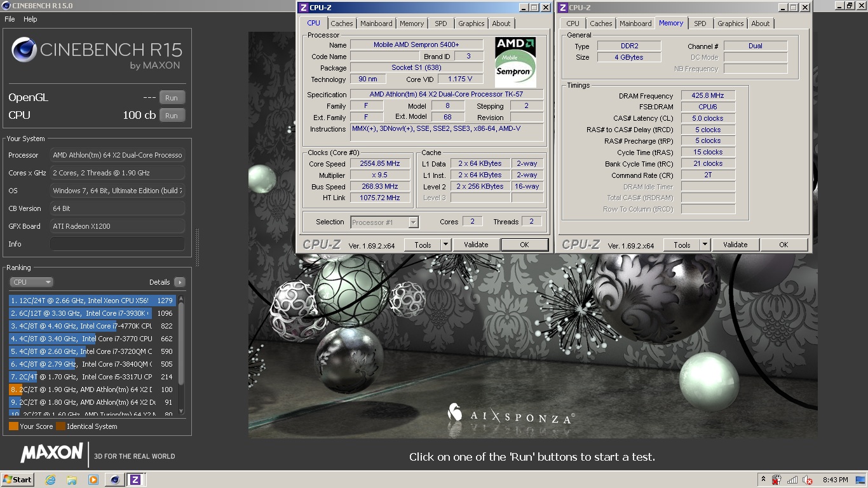Image resolution: width=868 pixels, height=488 pixels.
Task: Click into the Info text field
Action: tap(118, 244)
